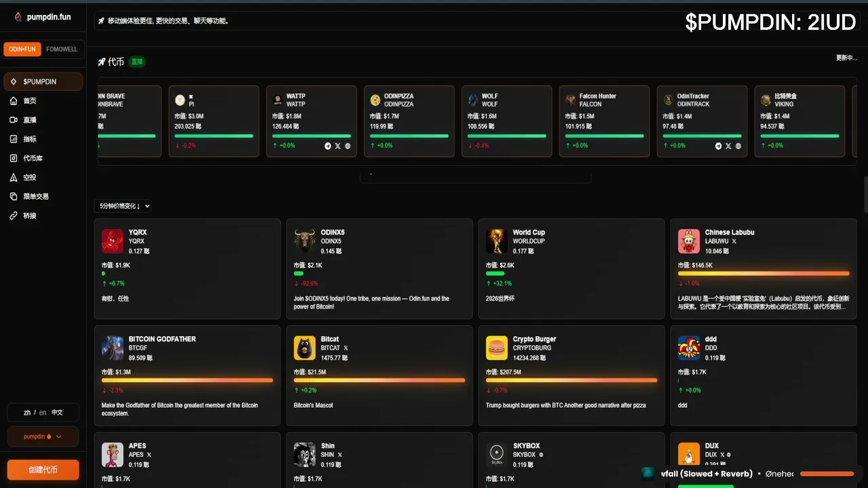Viewport: 868px width, 488px height.
Task: Open the 5分钟价格变化 sort dropdown
Action: tap(123, 206)
